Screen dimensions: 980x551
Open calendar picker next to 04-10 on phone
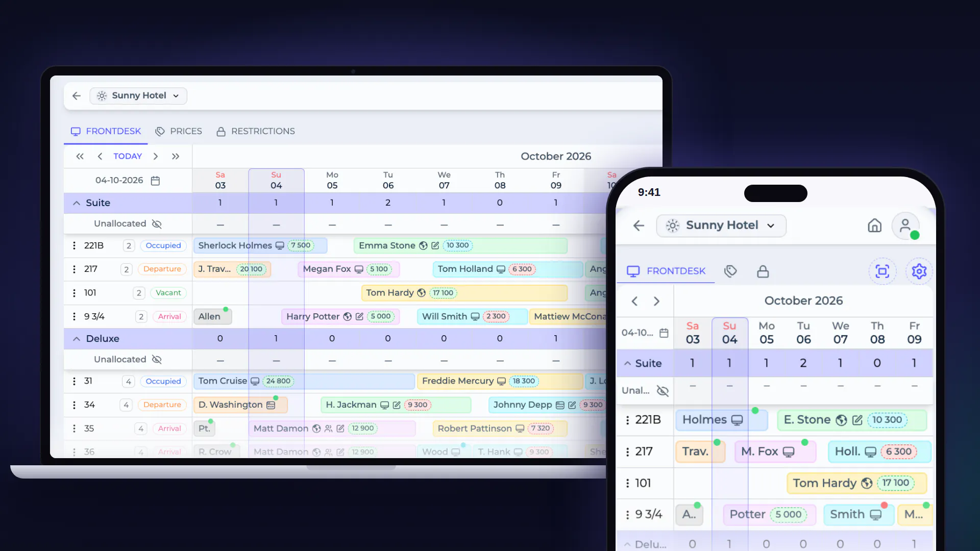[664, 333]
